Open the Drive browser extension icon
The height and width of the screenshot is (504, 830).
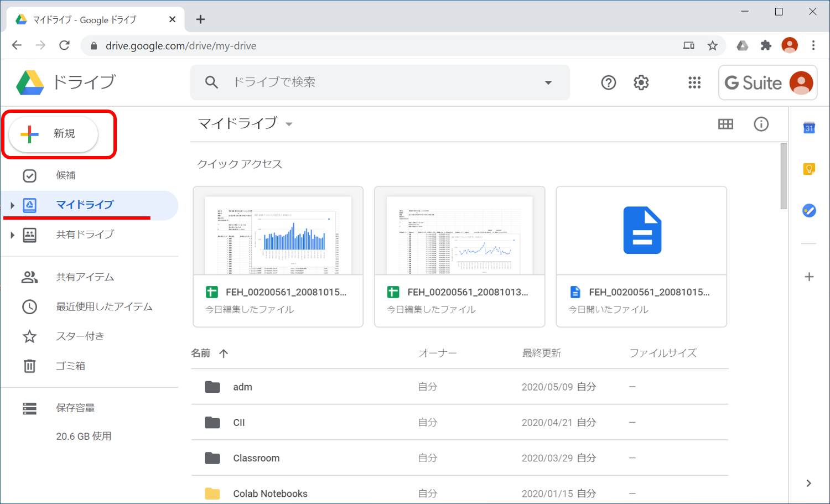(743, 45)
